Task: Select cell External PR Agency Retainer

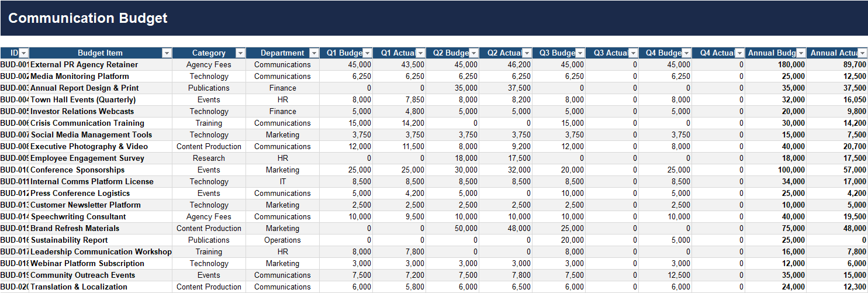Action: (101, 65)
